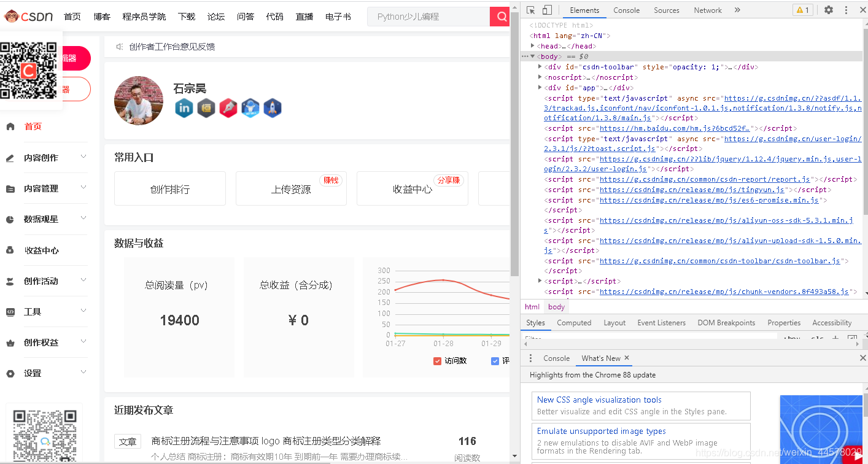Open the hm.baidu.com script link
Screen dimensions: 868x464
pyautogui.click(x=675, y=128)
